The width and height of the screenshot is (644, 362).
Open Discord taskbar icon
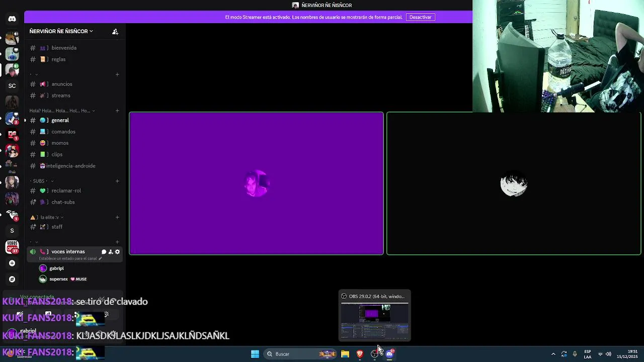point(389,354)
